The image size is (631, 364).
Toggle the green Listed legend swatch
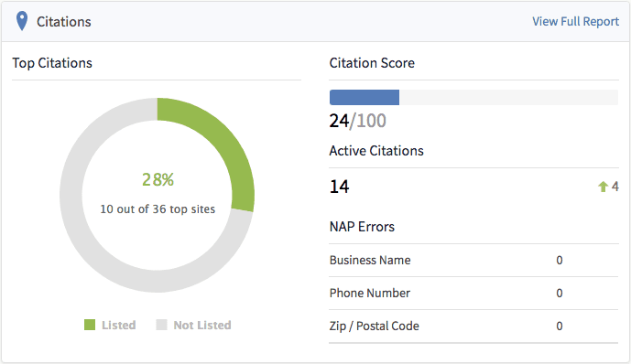[90, 325]
